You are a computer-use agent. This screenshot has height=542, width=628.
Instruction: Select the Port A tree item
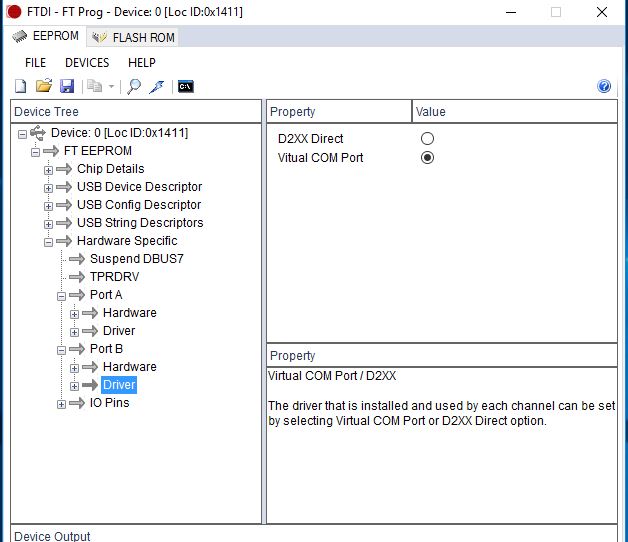tap(106, 295)
